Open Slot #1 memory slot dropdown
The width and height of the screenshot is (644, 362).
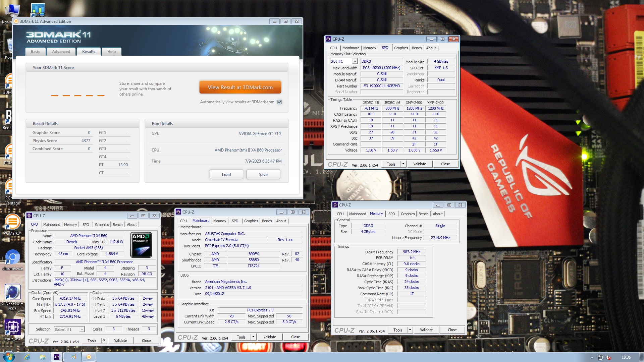pyautogui.click(x=355, y=61)
